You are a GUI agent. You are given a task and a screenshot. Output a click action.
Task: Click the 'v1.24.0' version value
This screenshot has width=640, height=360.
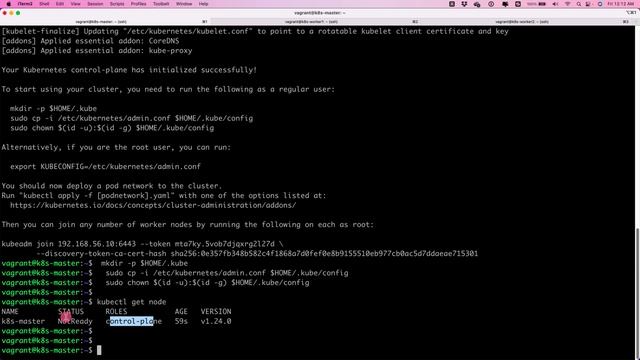216,321
